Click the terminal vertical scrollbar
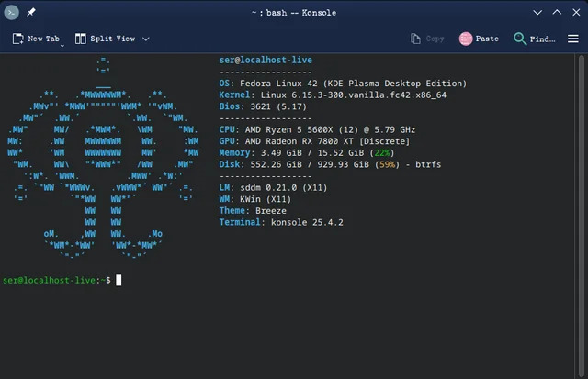 pos(582,216)
